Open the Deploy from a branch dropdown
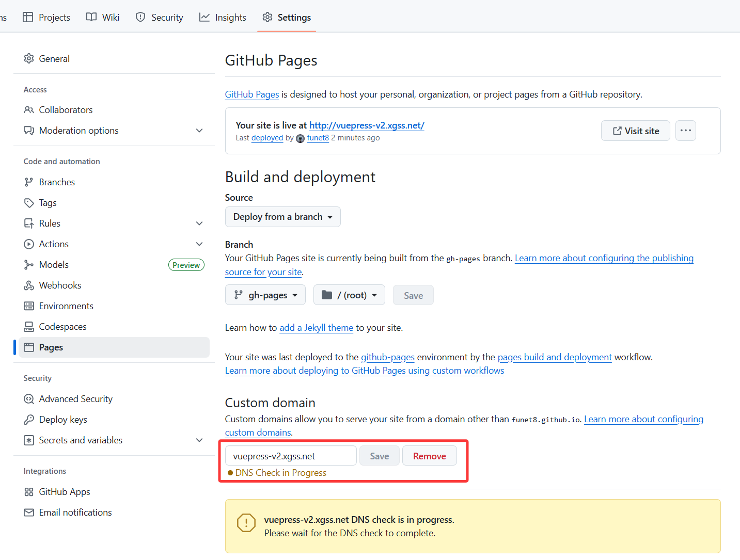This screenshot has width=740, height=560. pos(282,217)
